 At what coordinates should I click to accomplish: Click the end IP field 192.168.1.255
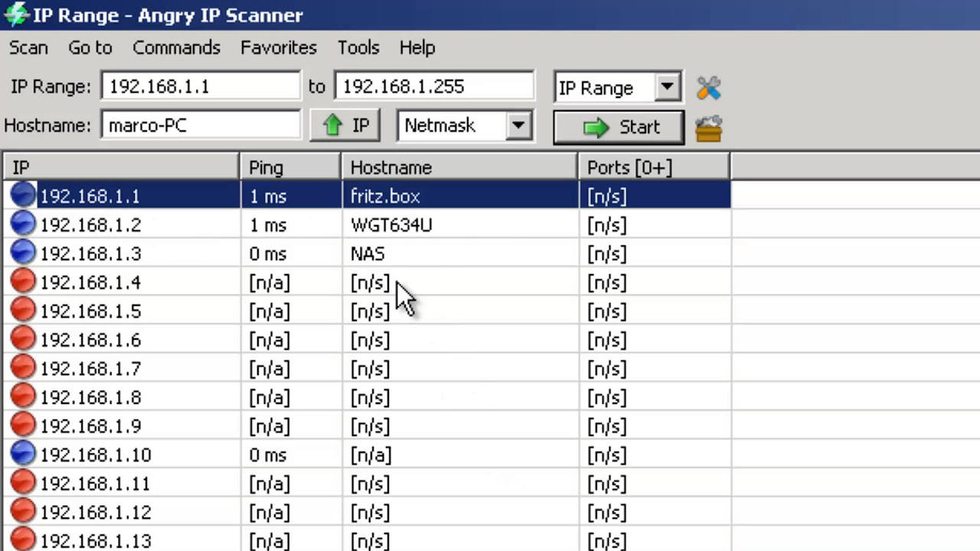[434, 86]
